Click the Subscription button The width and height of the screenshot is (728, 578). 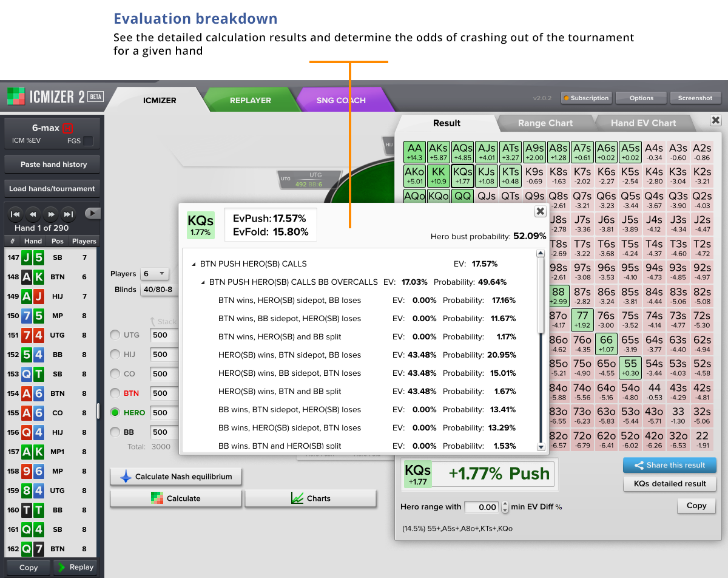(585, 98)
